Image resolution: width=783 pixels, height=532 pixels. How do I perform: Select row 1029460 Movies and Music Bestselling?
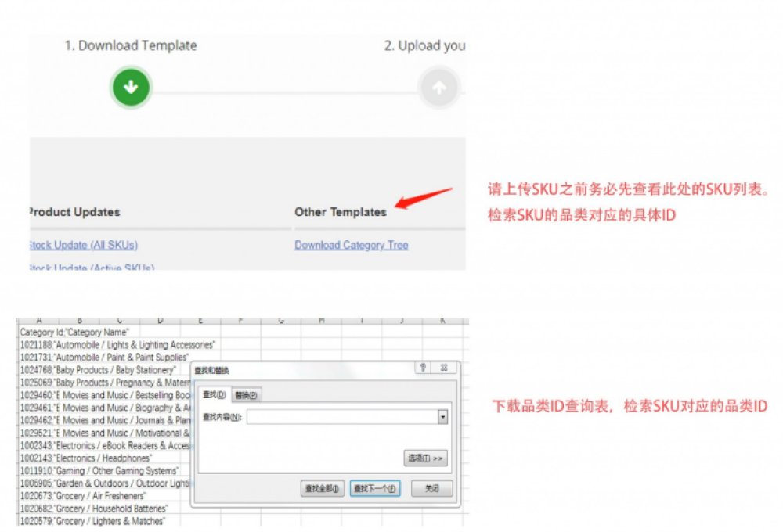tap(106, 395)
